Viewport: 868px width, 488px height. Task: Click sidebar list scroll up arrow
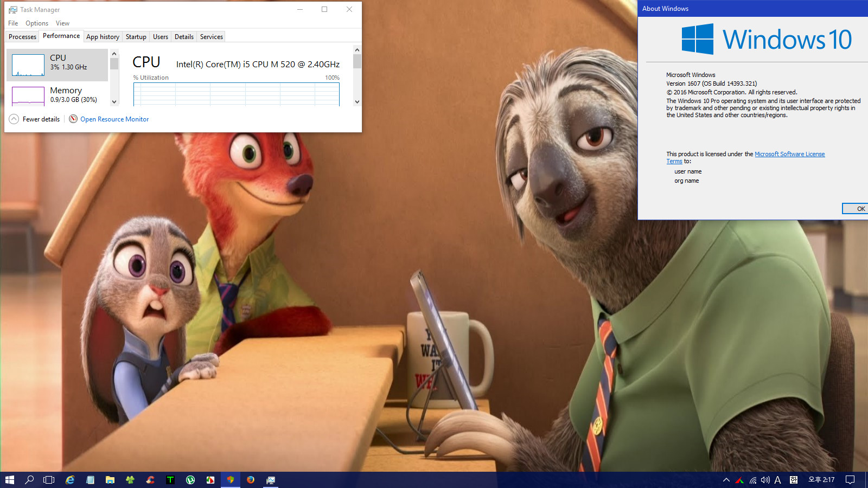pos(114,54)
